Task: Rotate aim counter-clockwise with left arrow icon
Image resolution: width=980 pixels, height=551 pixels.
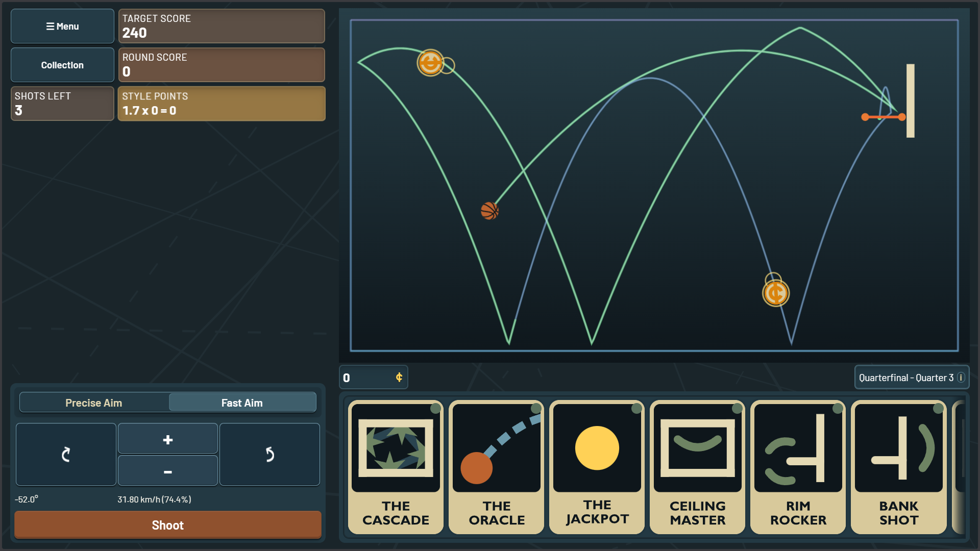Action: [66, 454]
